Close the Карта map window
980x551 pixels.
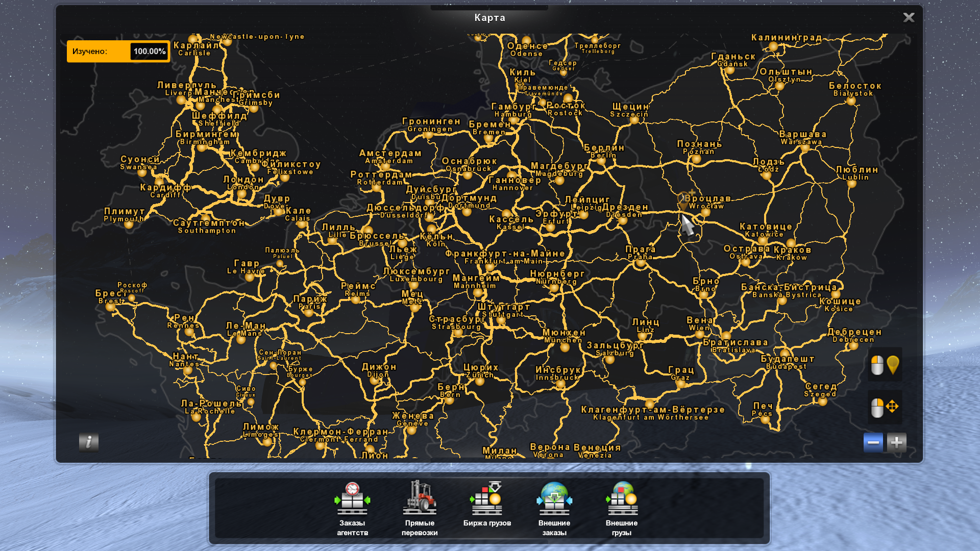click(909, 17)
